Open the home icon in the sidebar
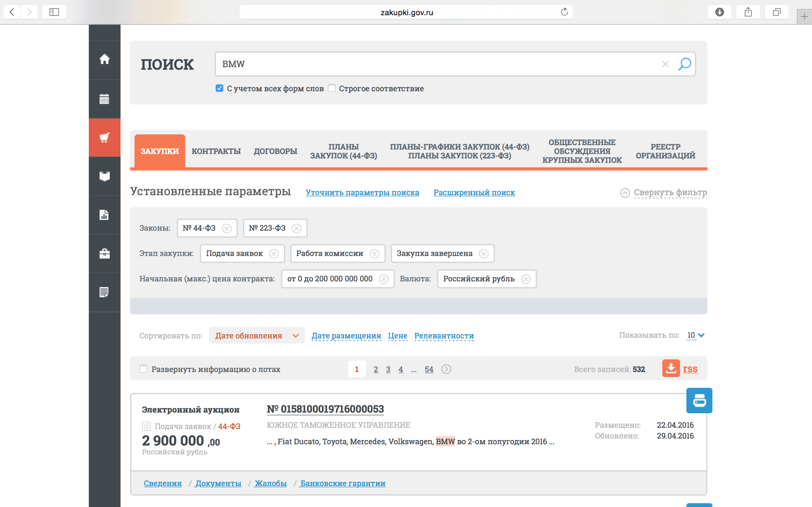Screen dimensions: 812x507 (x=104, y=59)
